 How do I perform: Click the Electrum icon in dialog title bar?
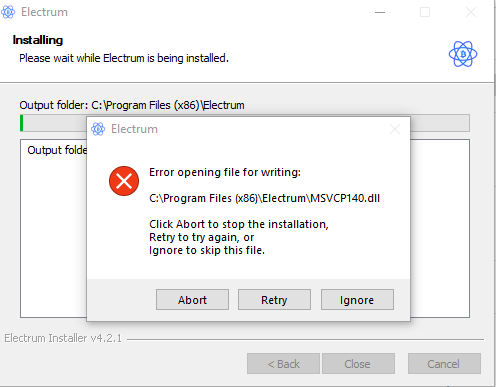98,129
